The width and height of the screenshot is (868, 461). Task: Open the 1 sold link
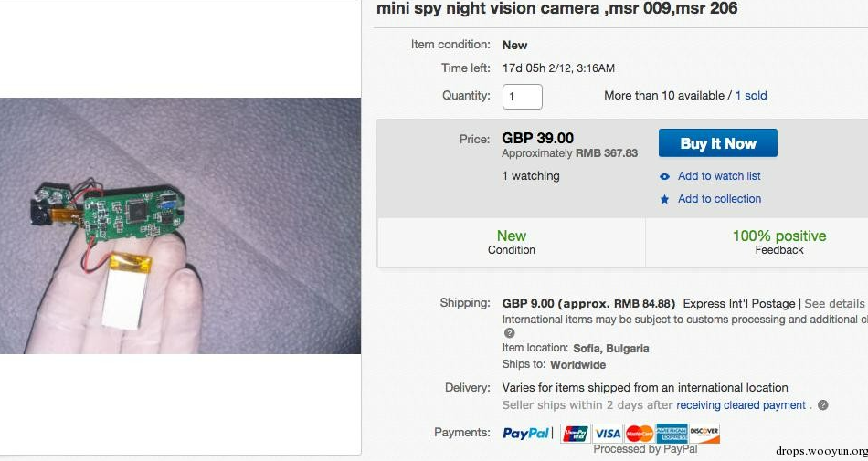point(751,96)
